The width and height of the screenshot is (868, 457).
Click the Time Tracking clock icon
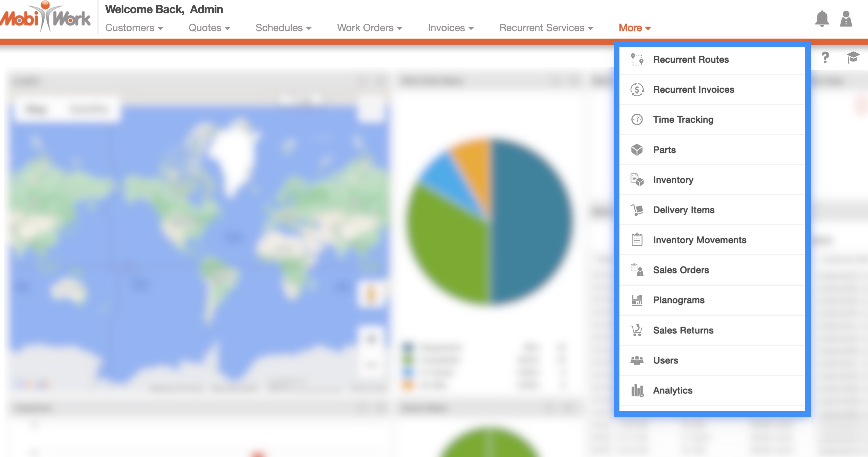[x=637, y=120]
